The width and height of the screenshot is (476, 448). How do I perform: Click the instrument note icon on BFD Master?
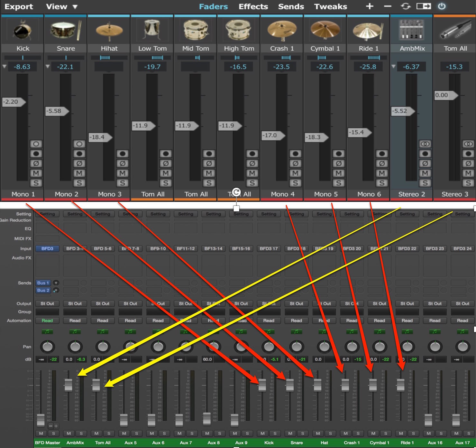47,331
